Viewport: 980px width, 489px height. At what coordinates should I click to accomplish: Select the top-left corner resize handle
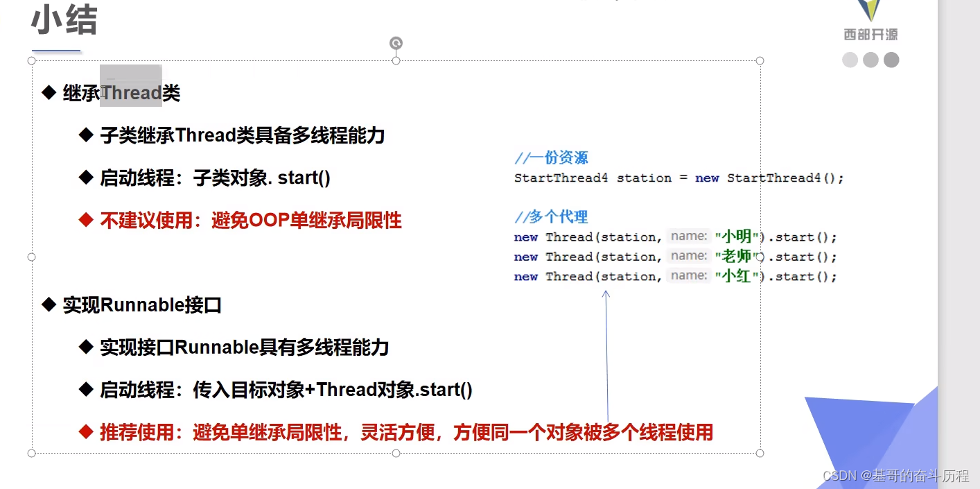point(31,60)
